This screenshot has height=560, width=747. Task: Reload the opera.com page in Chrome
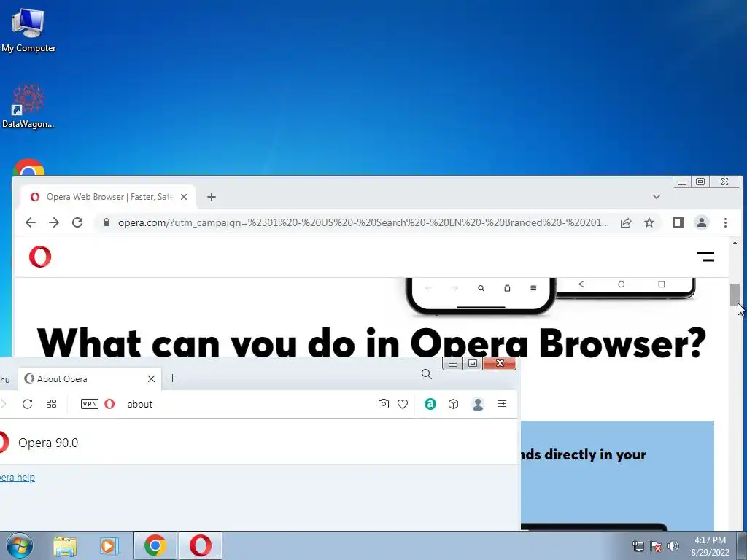[x=77, y=222]
